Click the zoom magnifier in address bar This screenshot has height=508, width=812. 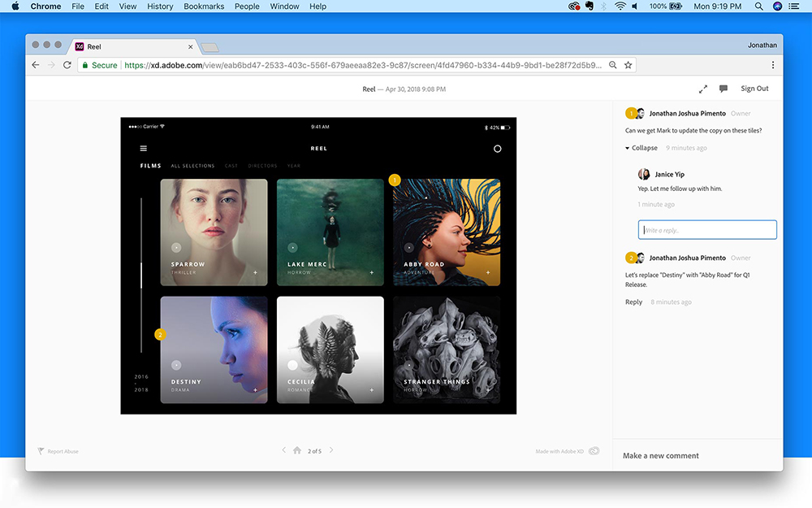[x=612, y=65]
